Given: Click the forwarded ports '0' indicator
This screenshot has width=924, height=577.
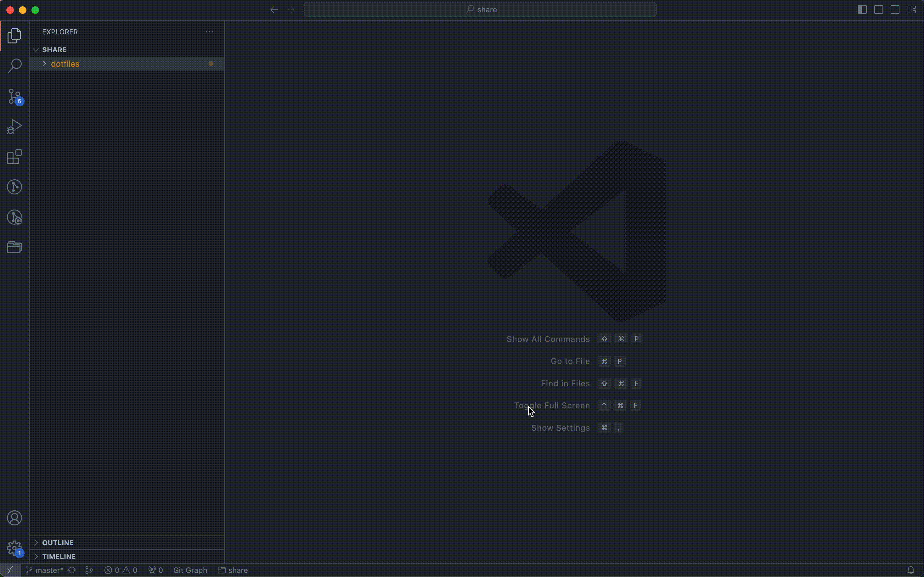Looking at the screenshot, I should coord(156,570).
